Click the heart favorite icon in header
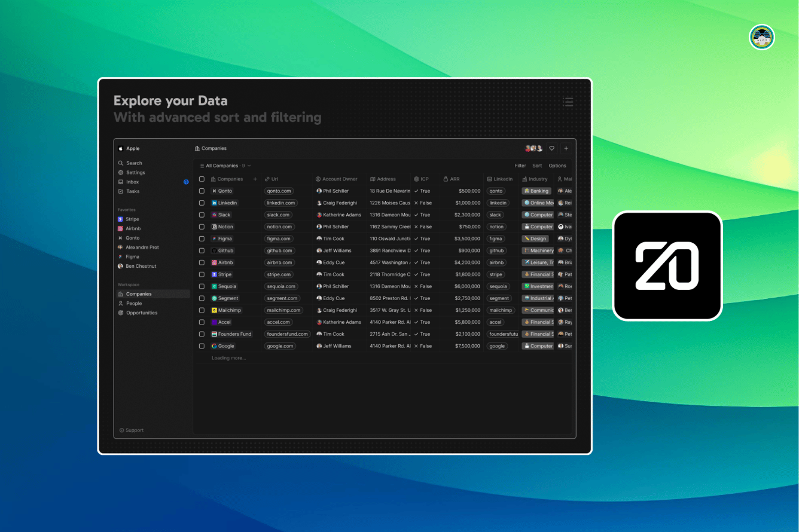Screen dimensions: 799x532 (x=551, y=148)
